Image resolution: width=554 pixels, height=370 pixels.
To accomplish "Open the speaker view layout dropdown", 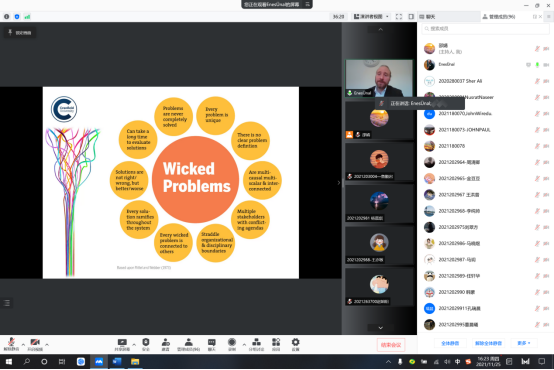I will coord(371,17).
